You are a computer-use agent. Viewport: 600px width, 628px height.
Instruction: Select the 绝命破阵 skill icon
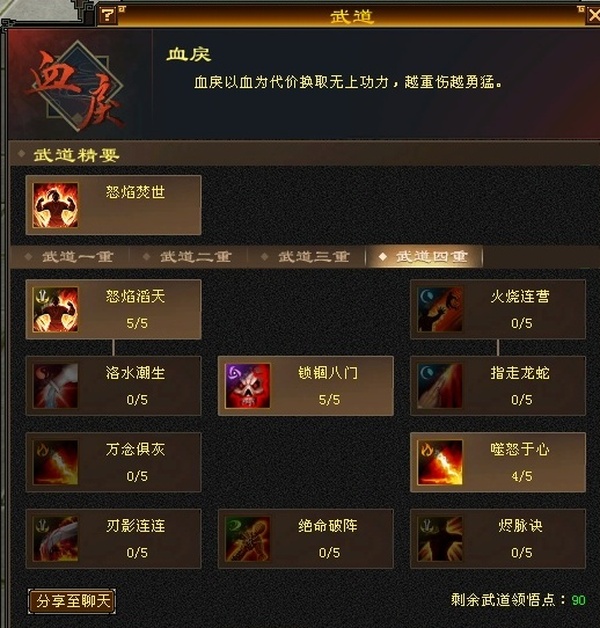pyautogui.click(x=248, y=539)
